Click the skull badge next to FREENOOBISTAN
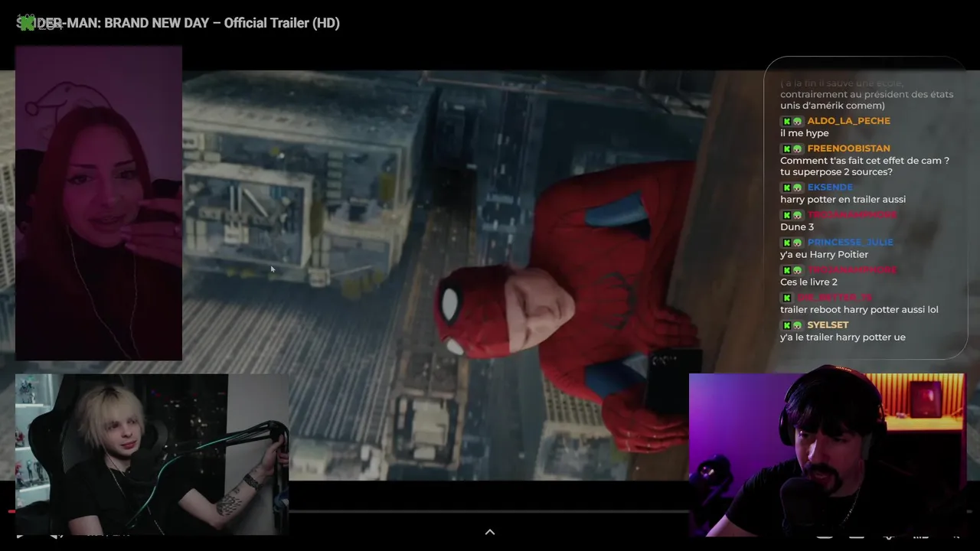Screen dimensions: 980x551 (797, 148)
